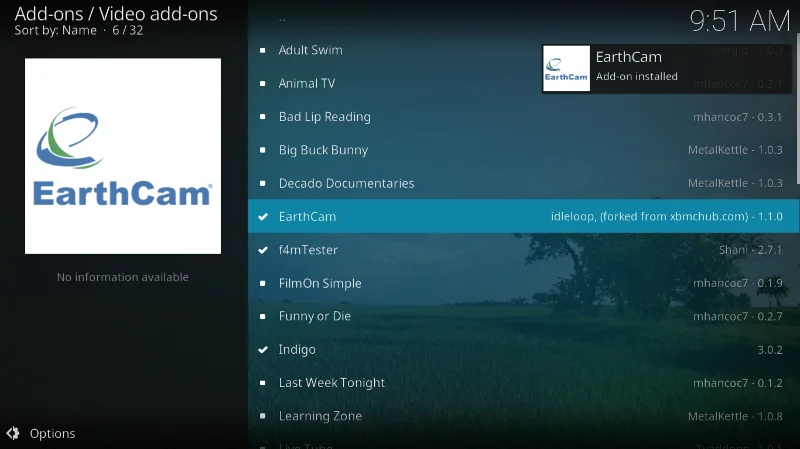Click the EarthCam title in the notification
This screenshot has height=449, width=800.
tap(629, 57)
